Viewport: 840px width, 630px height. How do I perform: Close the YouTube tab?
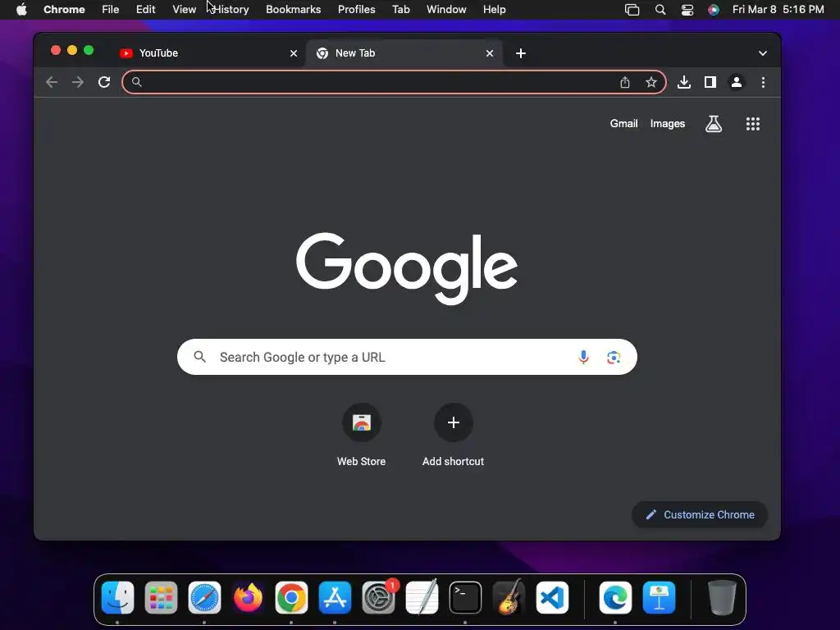(x=293, y=53)
